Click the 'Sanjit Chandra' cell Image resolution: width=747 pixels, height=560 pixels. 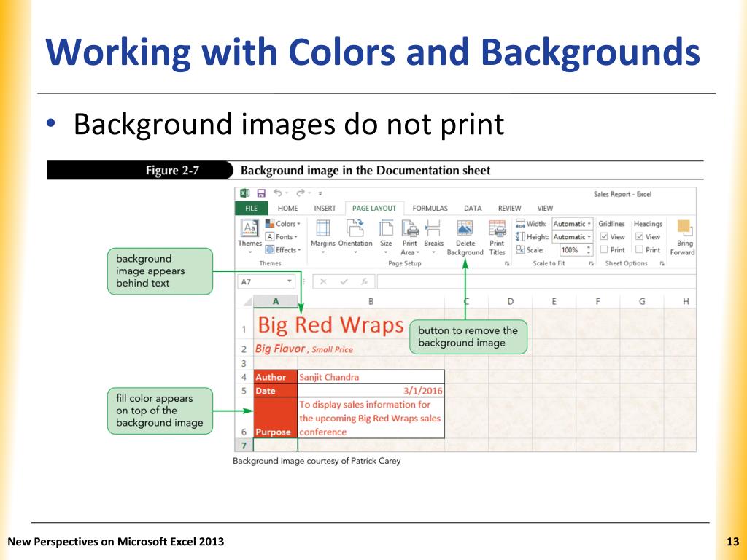click(x=371, y=377)
